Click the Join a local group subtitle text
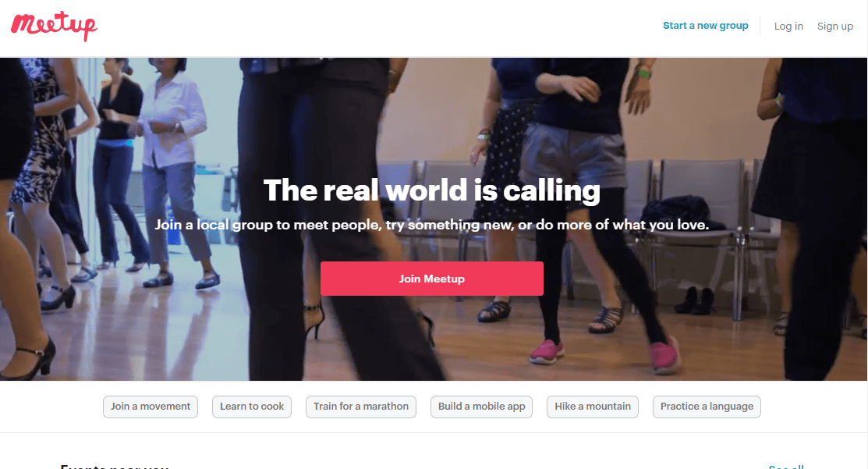Viewport: 868px width, 469px height. pyautogui.click(x=432, y=225)
